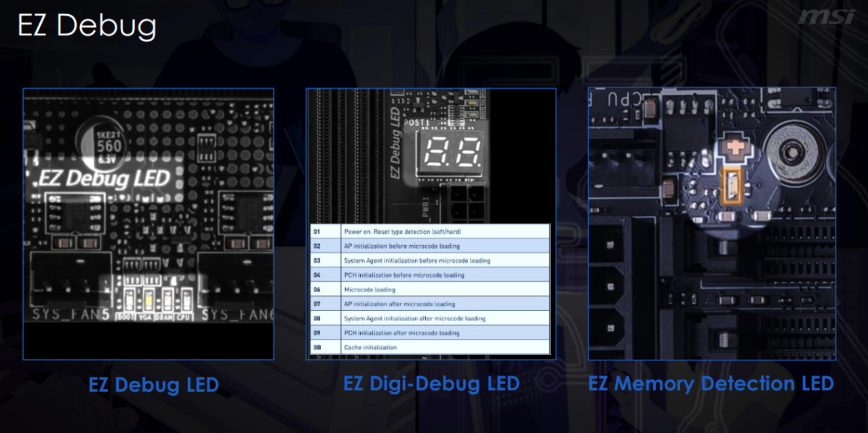
Task: Open the EZ Debug LED motherboard photo
Action: point(149,224)
